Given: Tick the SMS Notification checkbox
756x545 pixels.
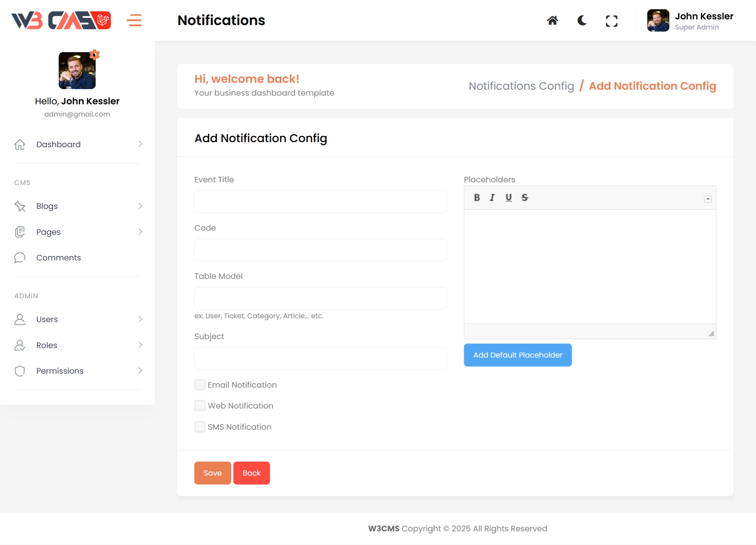Looking at the screenshot, I should coord(200,427).
